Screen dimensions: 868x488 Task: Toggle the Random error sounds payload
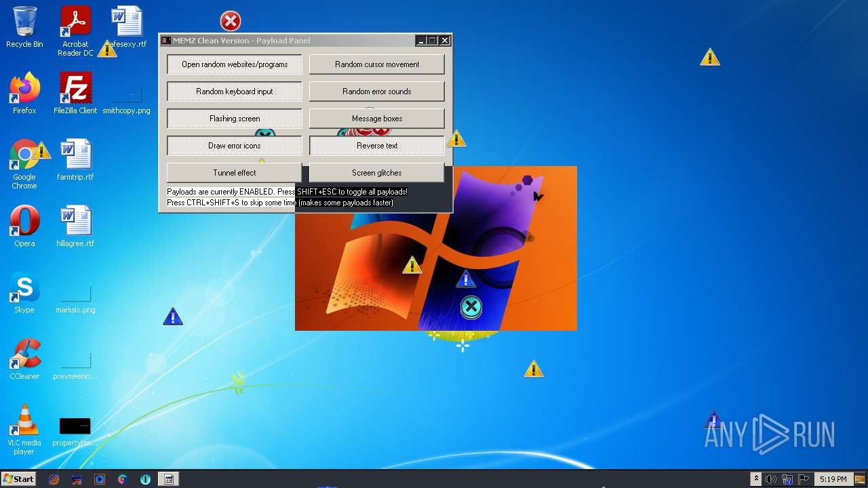point(377,91)
